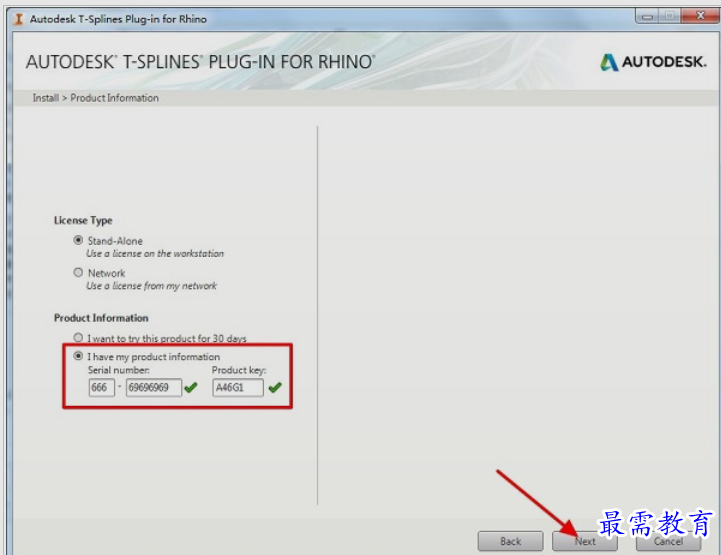Click 'Use a license on the workstation' text
Image resolution: width=721 pixels, height=555 pixels.
(155, 254)
